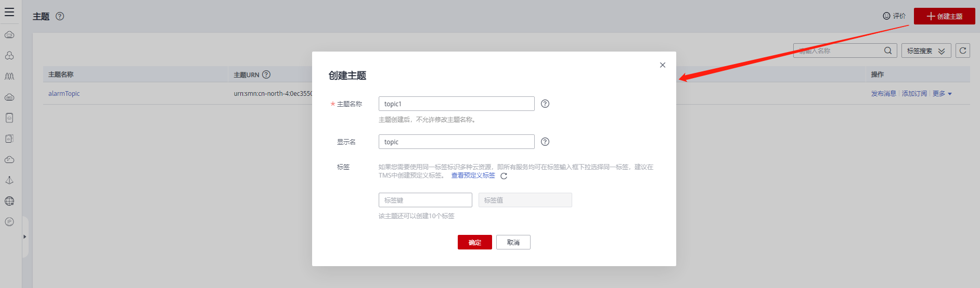Expand the collapsed sidebar panel arrow
This screenshot has height=288, width=980.
pos(24,237)
